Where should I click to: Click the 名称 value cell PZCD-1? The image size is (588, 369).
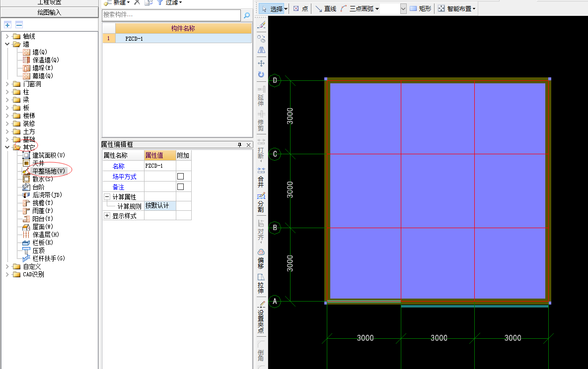[x=160, y=166]
